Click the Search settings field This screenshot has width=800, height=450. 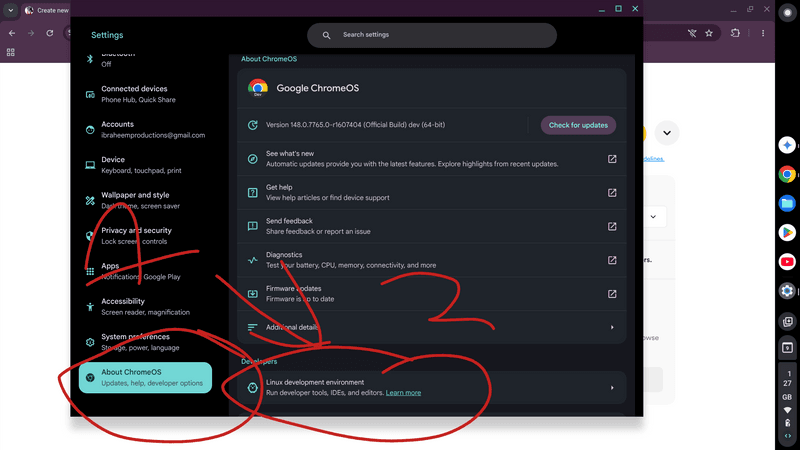pos(432,35)
